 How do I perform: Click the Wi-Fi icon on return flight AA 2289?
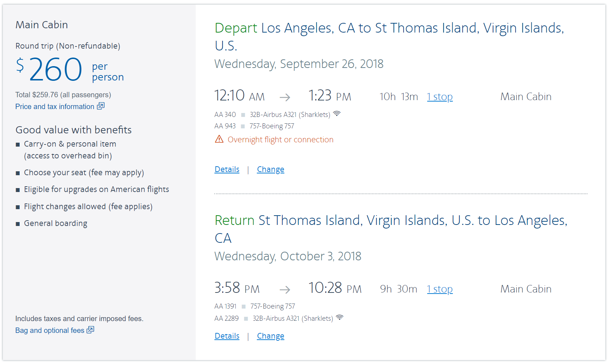[x=340, y=318]
